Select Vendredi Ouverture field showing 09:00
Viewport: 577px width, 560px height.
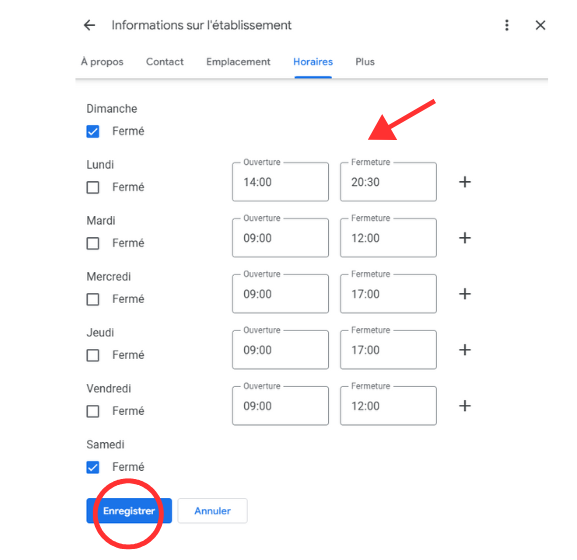(280, 405)
